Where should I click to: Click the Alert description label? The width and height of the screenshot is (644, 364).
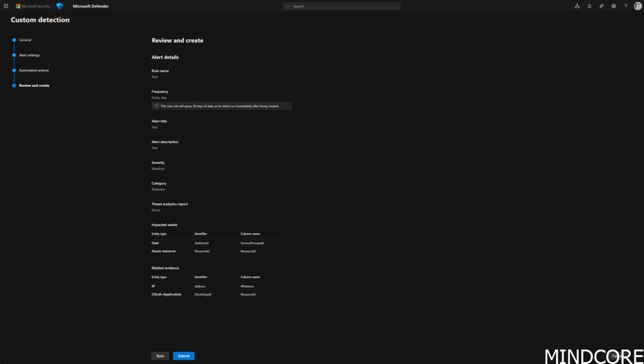165,142
